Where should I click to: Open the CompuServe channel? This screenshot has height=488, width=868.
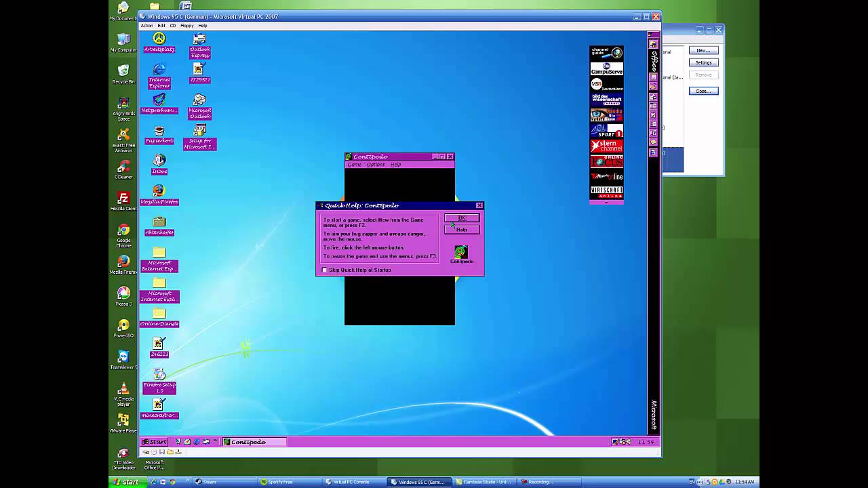(606, 68)
